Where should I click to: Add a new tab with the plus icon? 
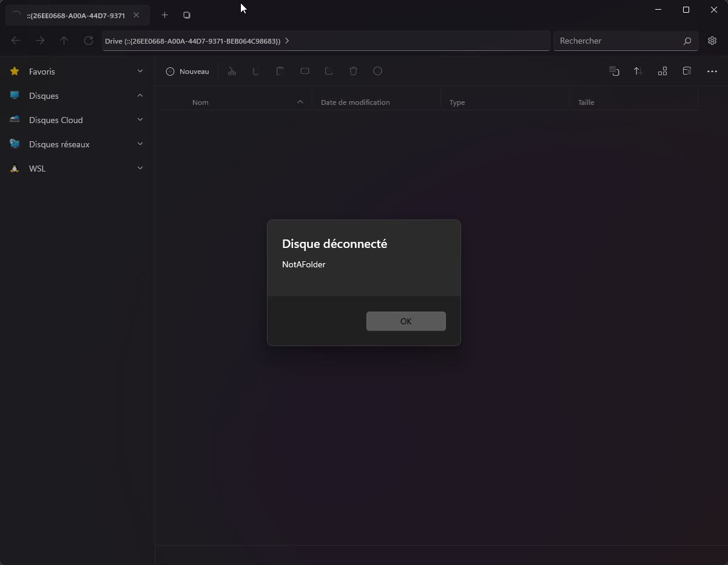(x=164, y=15)
